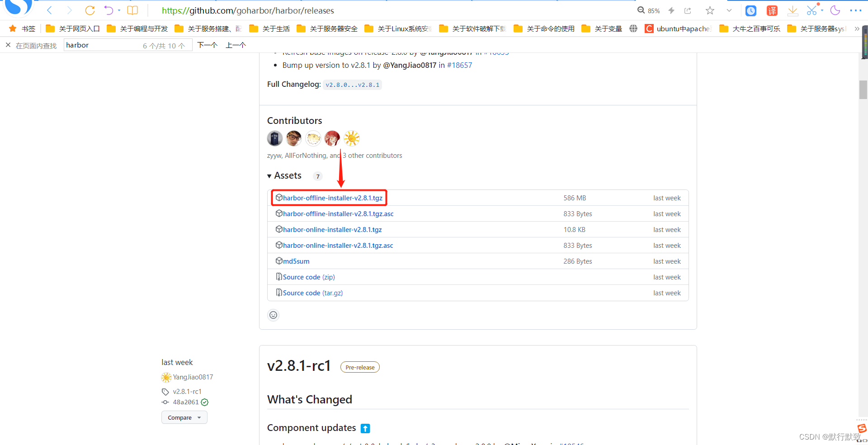This screenshot has width=868, height=445.
Task: Click the lightning speed-mode icon
Action: [671, 10]
